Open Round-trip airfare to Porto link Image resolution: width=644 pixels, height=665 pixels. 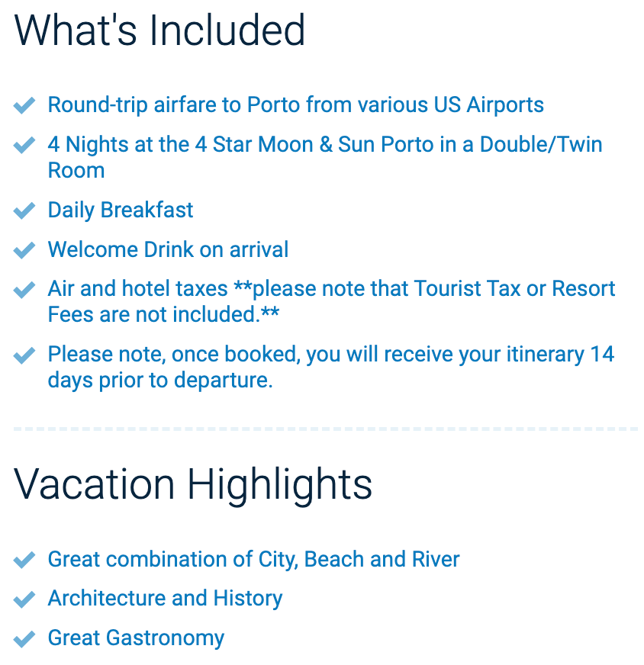[x=296, y=104]
